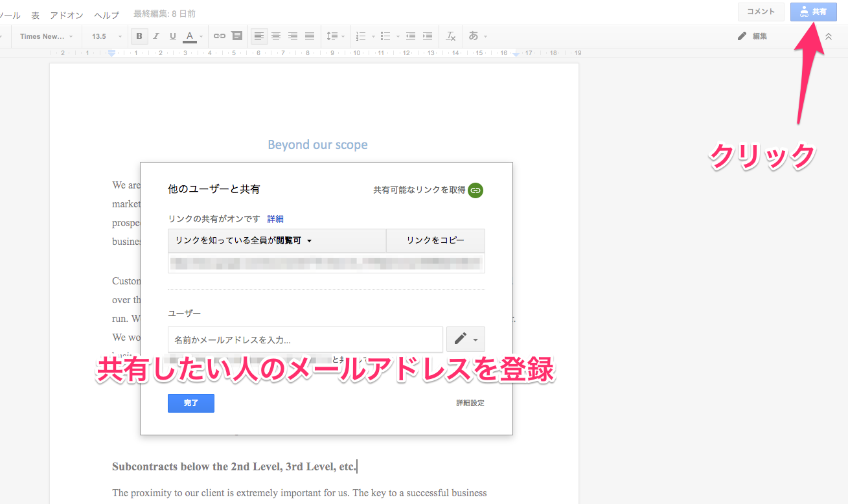Open the Times New Roman font dropdown
Screen dimensions: 848x504
pos(46,36)
